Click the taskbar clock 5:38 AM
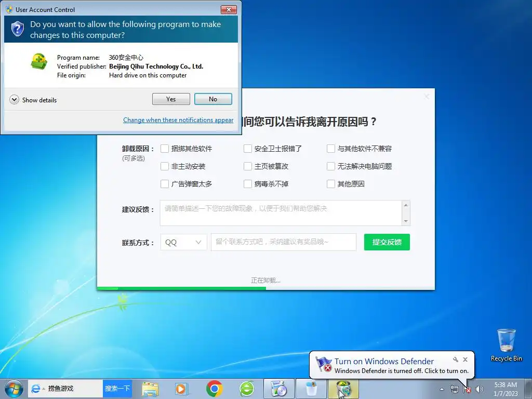Image resolution: width=532 pixels, height=399 pixels. click(x=506, y=389)
